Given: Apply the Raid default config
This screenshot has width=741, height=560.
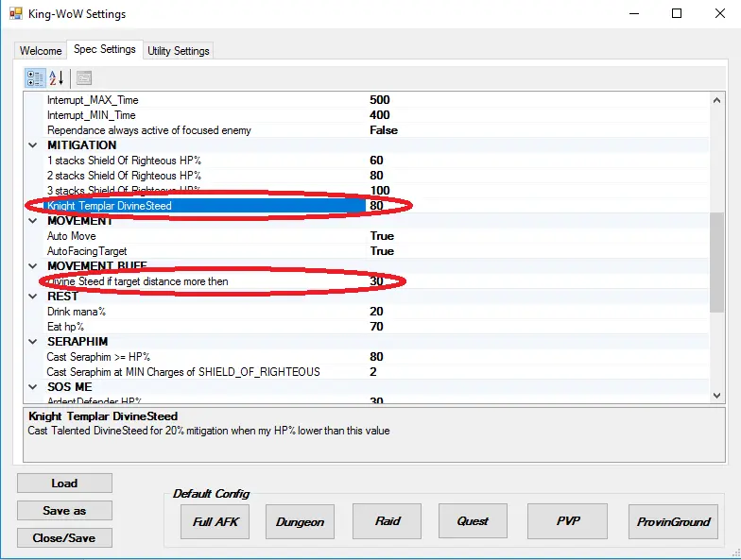Looking at the screenshot, I should (x=388, y=521).
